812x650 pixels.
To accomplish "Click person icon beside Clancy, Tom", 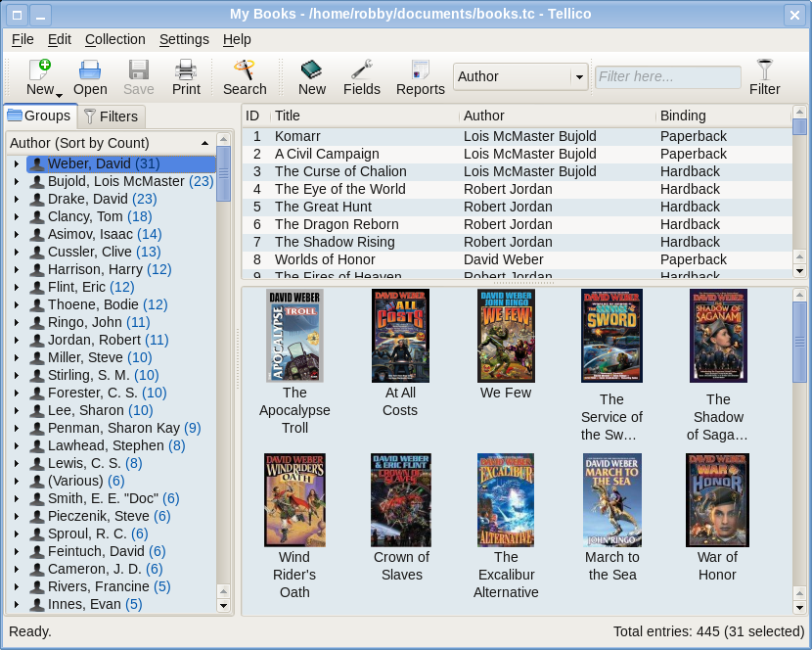I will coord(37,217).
